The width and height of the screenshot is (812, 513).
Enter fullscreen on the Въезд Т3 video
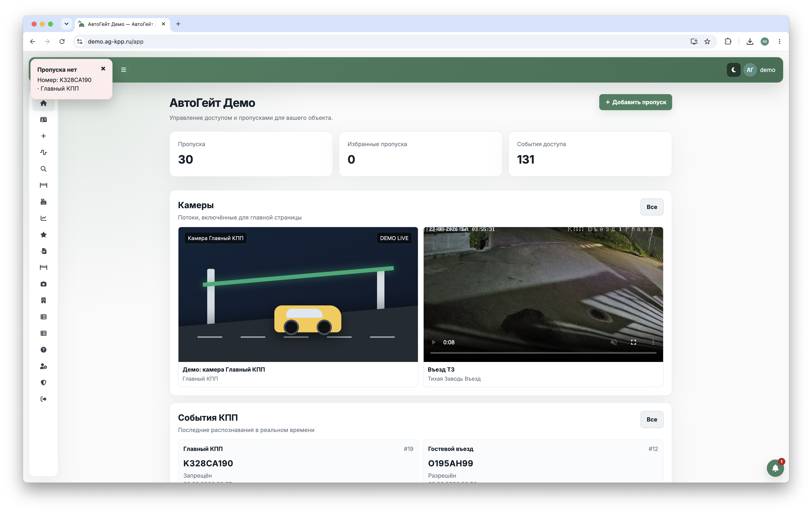pos(633,342)
